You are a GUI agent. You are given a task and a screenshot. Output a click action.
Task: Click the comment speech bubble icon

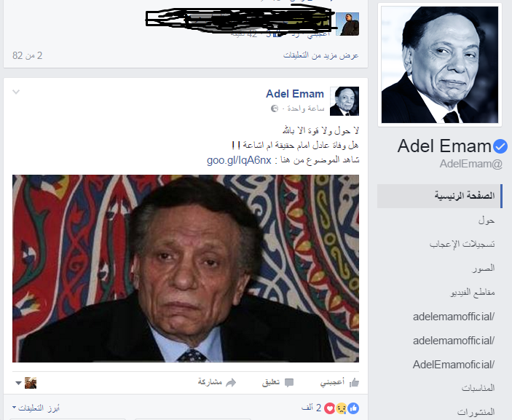[x=289, y=382]
